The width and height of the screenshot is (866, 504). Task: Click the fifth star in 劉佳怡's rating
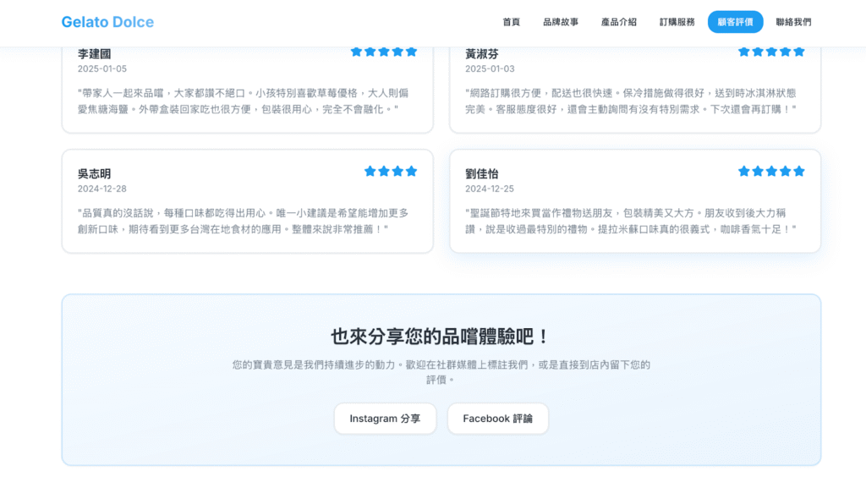coord(799,171)
